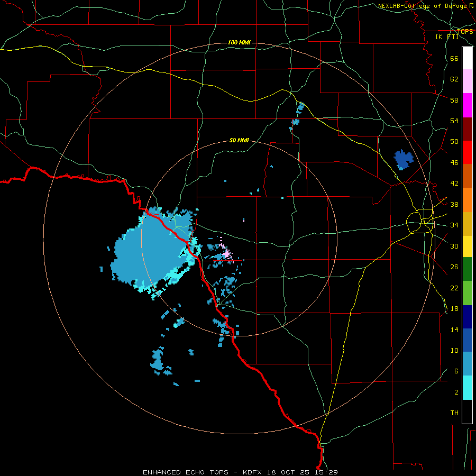Click the 18 value on the scale
Image resolution: width=476 pixels, height=476 pixels.
click(454, 309)
